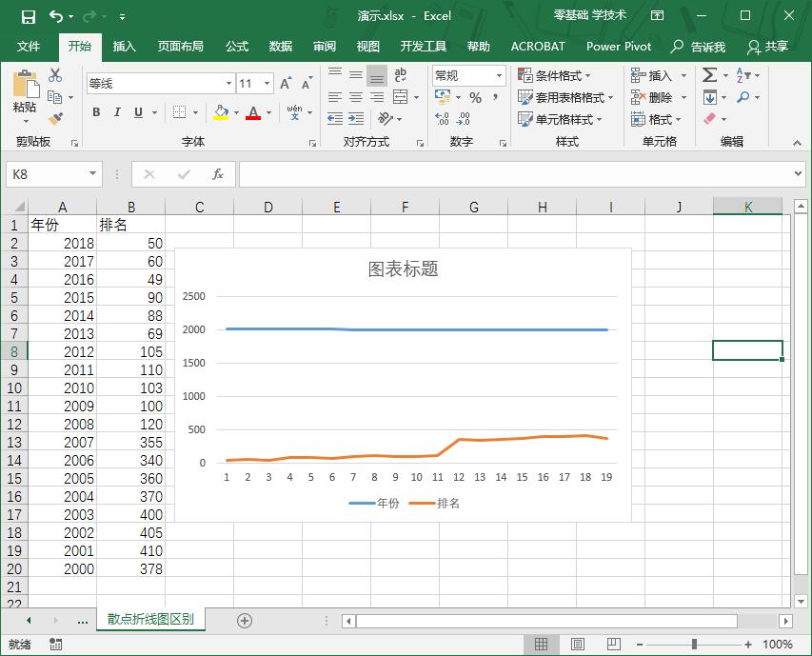Increase font size with the larger A icon
812x656 pixels.
[286, 84]
